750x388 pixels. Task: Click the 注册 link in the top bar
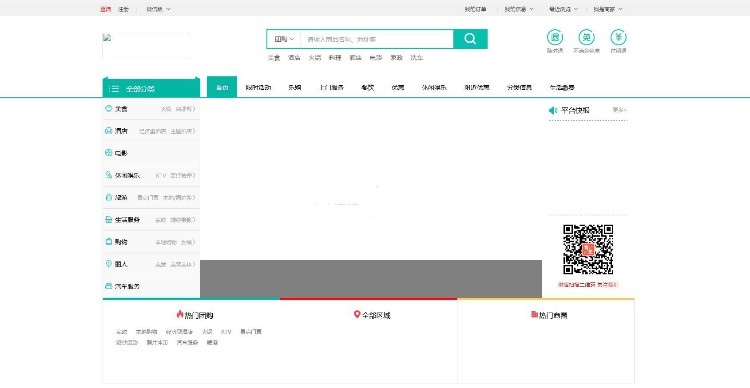[x=123, y=9]
